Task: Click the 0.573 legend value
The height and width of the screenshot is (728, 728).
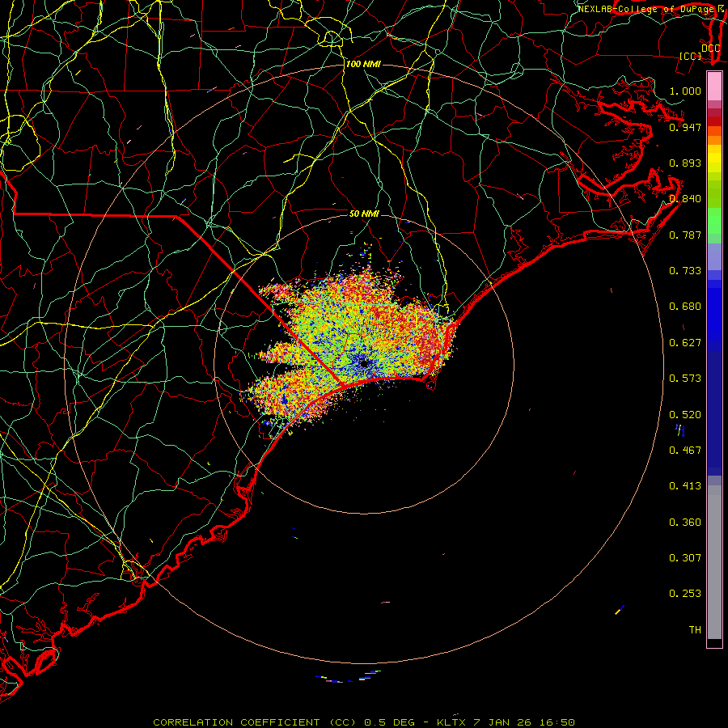Action: (x=685, y=379)
